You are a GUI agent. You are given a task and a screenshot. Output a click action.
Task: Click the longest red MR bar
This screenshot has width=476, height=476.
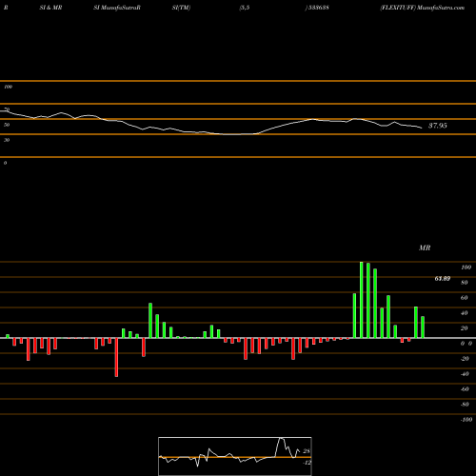[x=116, y=357]
